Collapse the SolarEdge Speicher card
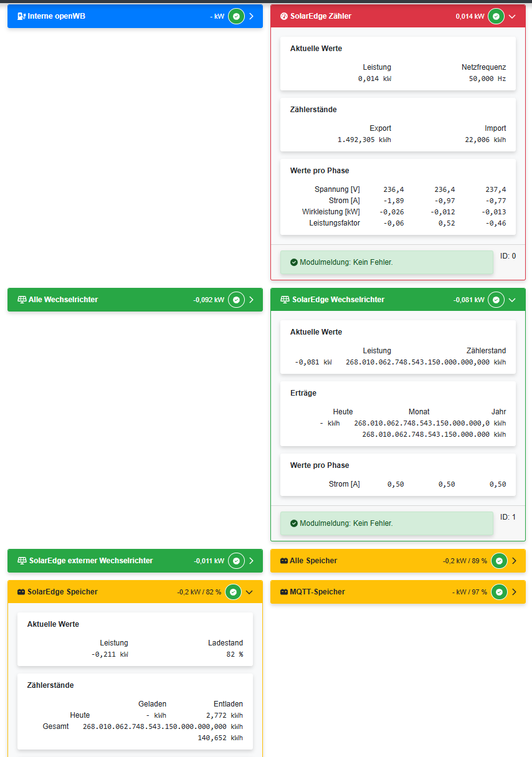The width and height of the screenshot is (532, 757). [x=249, y=592]
